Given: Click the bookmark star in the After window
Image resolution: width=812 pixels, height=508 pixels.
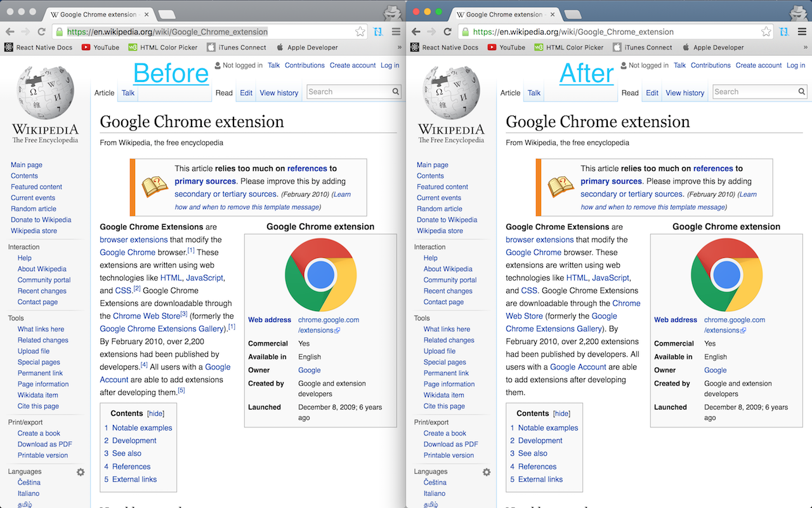Looking at the screenshot, I should coord(766,32).
